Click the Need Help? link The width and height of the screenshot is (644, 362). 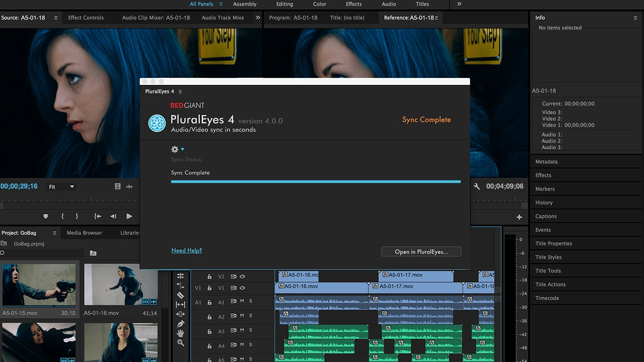pyautogui.click(x=186, y=250)
